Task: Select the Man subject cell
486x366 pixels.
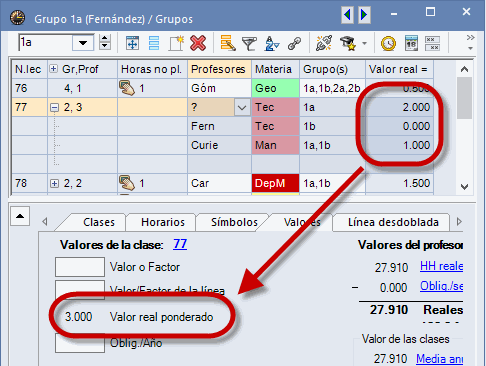Action: (x=275, y=145)
